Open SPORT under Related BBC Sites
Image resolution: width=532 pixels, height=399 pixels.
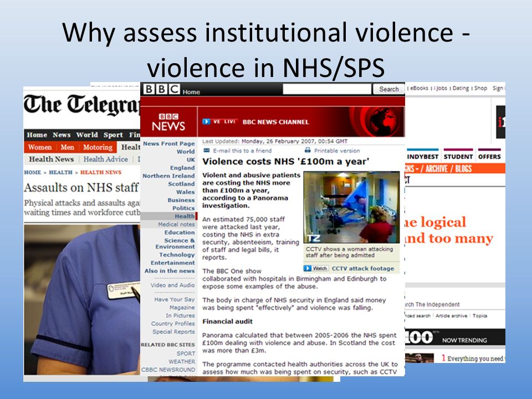tap(186, 354)
